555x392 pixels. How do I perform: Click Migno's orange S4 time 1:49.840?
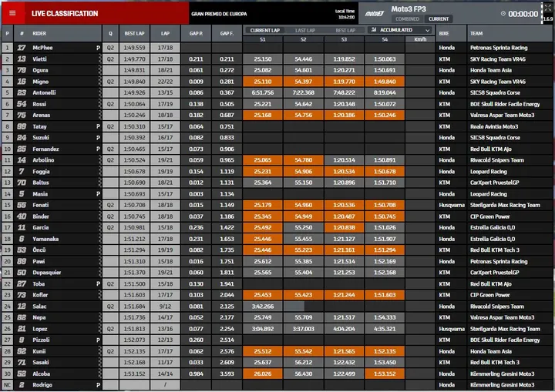click(385, 82)
